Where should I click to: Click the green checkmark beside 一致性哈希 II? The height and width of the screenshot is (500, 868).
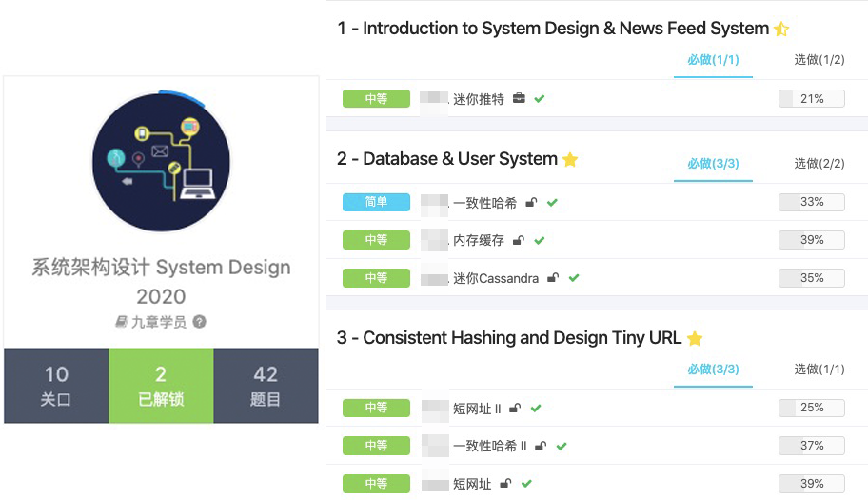[562, 447]
